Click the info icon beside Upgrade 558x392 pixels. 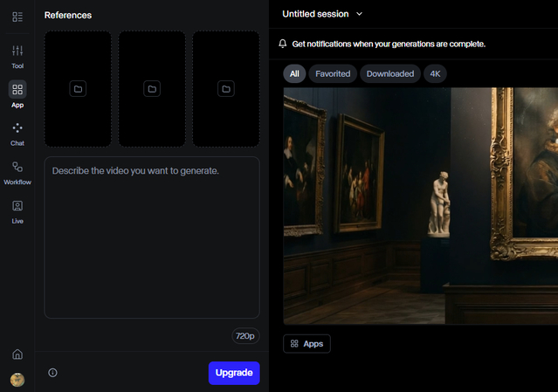[x=52, y=373]
